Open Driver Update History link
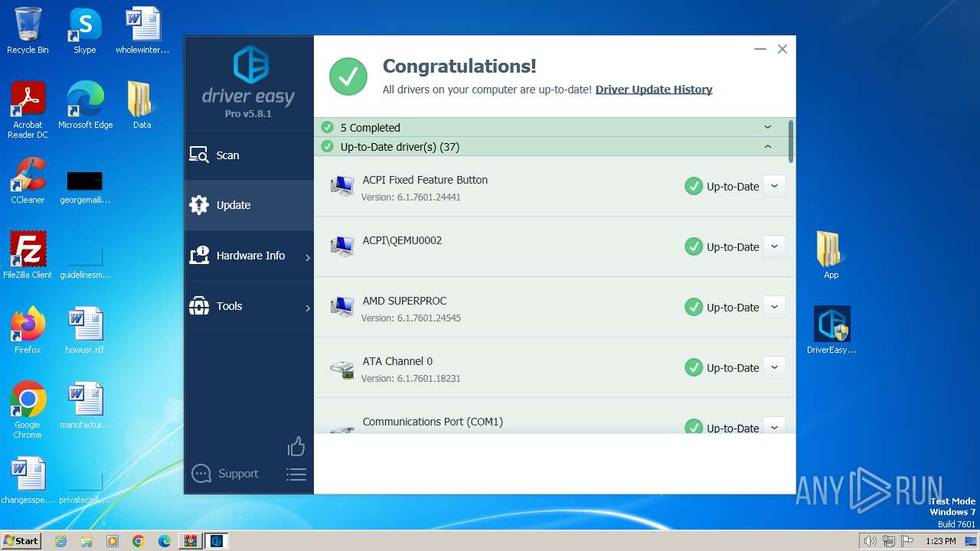Image resolution: width=980 pixels, height=551 pixels. tap(654, 90)
